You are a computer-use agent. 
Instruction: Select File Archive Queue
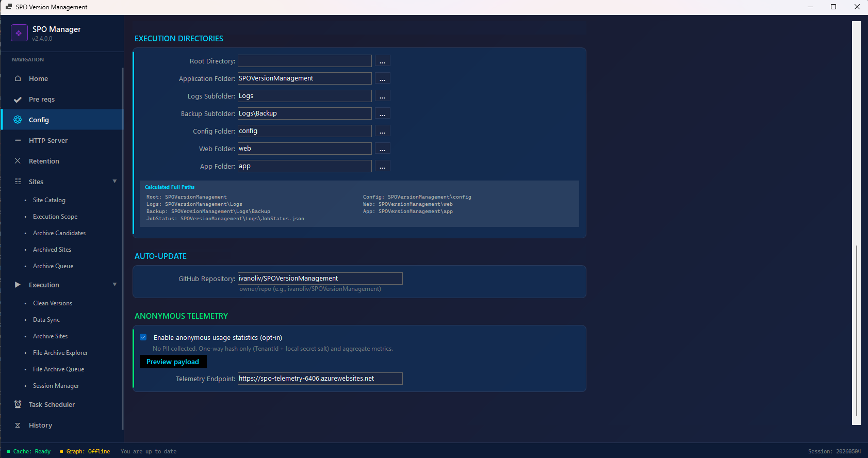tap(58, 369)
